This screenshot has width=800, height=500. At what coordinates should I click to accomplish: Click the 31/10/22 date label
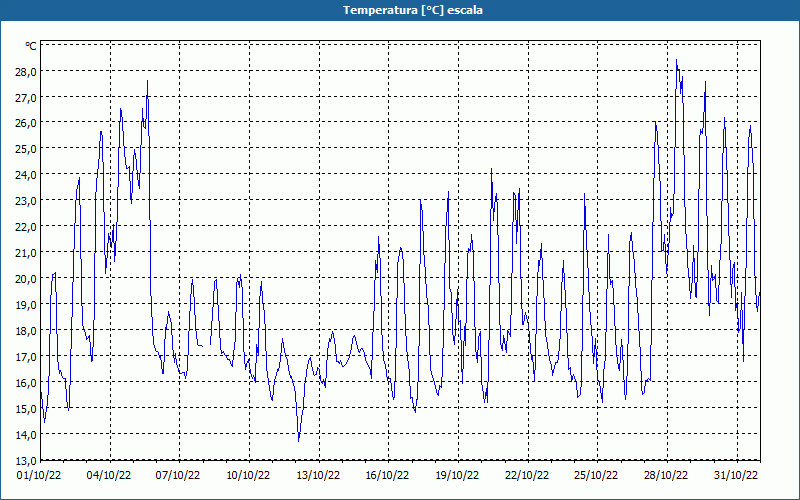(736, 476)
